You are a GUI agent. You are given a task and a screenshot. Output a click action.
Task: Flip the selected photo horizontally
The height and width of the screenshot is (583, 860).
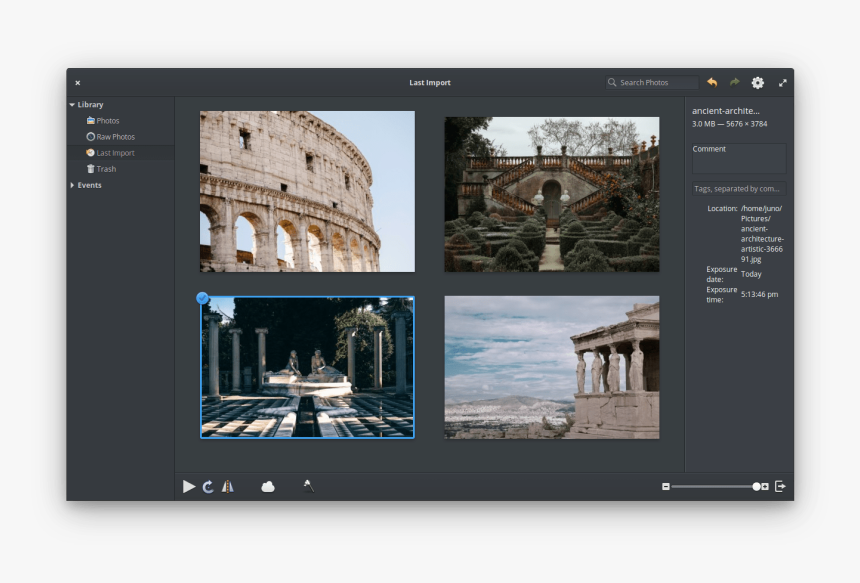(228, 486)
